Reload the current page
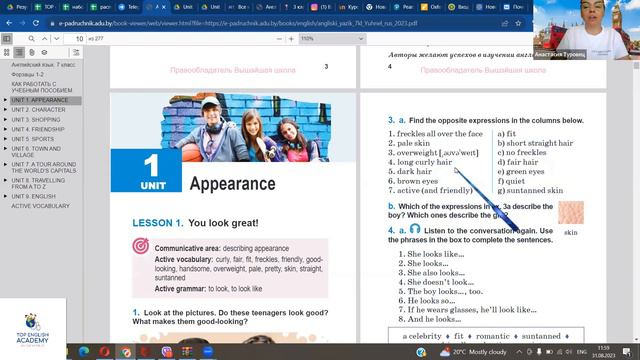Viewport: 640px width, 360px height. [36, 23]
